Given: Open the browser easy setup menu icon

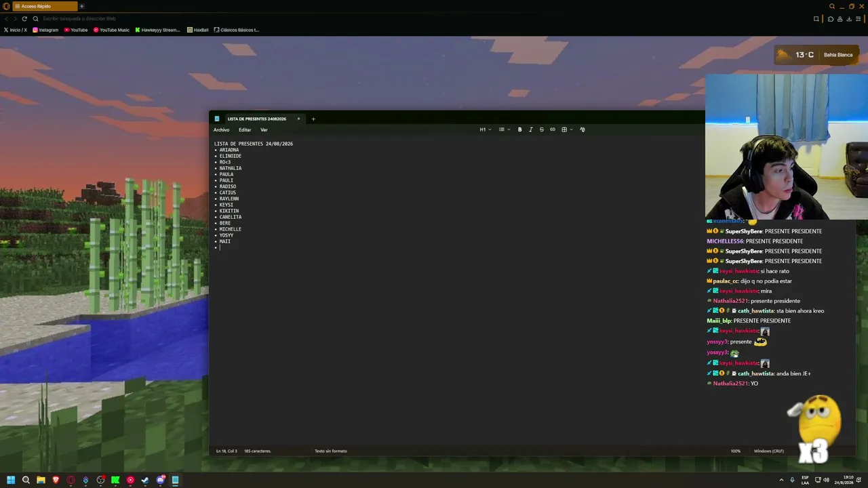Looking at the screenshot, I should click(x=859, y=19).
